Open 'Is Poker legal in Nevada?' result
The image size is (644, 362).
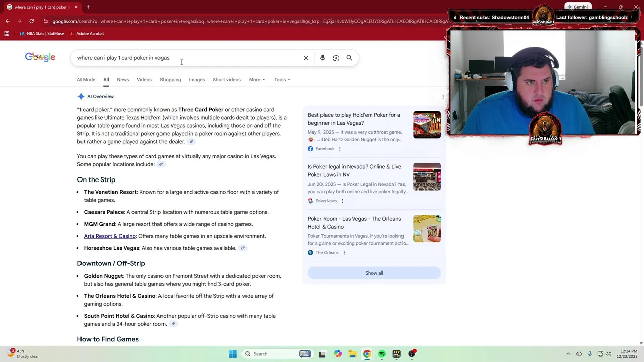pyautogui.click(x=355, y=171)
